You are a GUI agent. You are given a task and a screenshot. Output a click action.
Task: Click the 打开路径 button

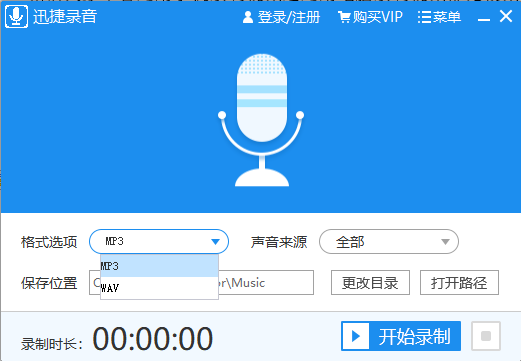[x=459, y=283]
